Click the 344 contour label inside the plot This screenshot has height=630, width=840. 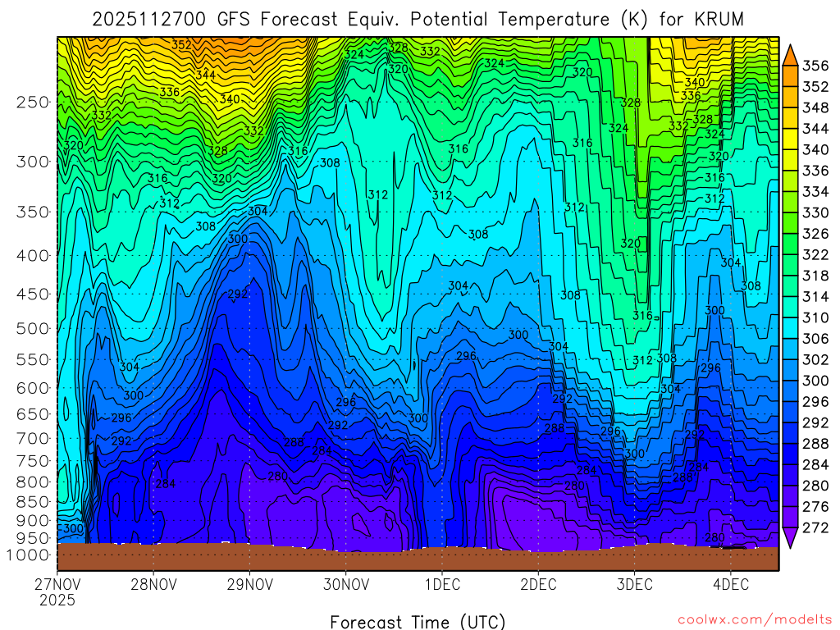point(205,75)
